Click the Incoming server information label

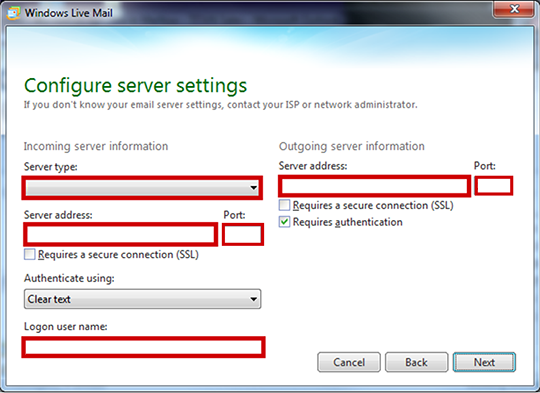[96, 146]
